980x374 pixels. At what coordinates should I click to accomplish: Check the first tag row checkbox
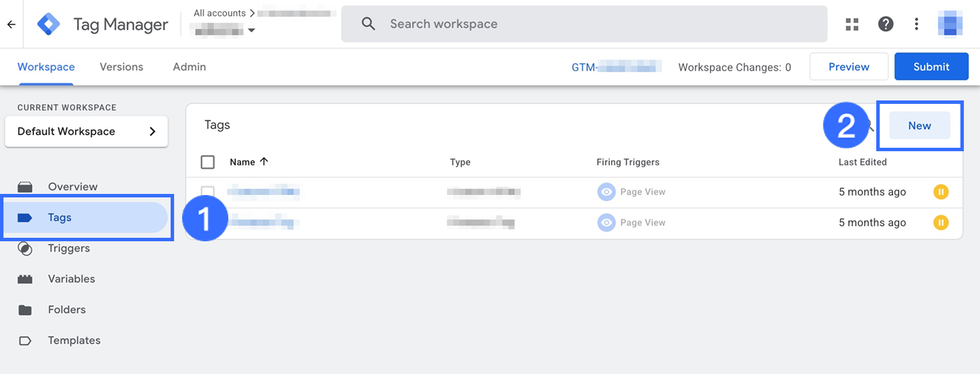tap(208, 192)
